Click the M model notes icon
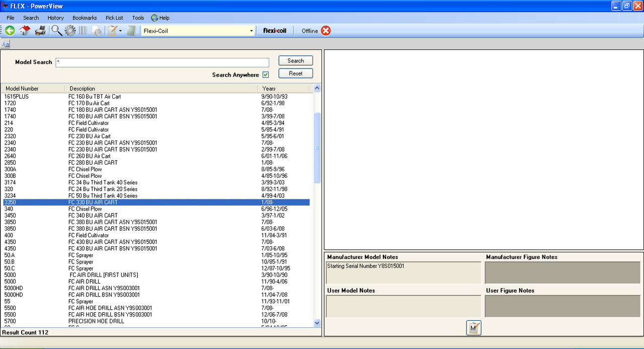Viewport: 644px width, 349px height. click(x=473, y=328)
